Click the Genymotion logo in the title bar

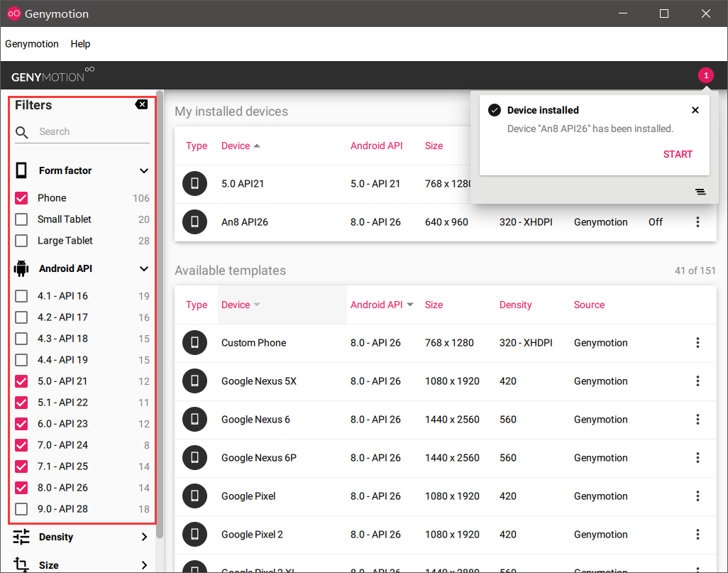click(14, 13)
